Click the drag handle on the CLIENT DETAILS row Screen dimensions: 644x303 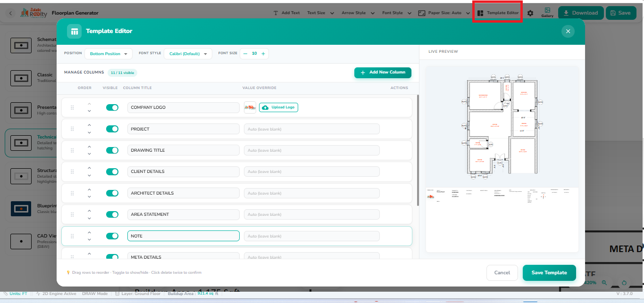click(72, 172)
